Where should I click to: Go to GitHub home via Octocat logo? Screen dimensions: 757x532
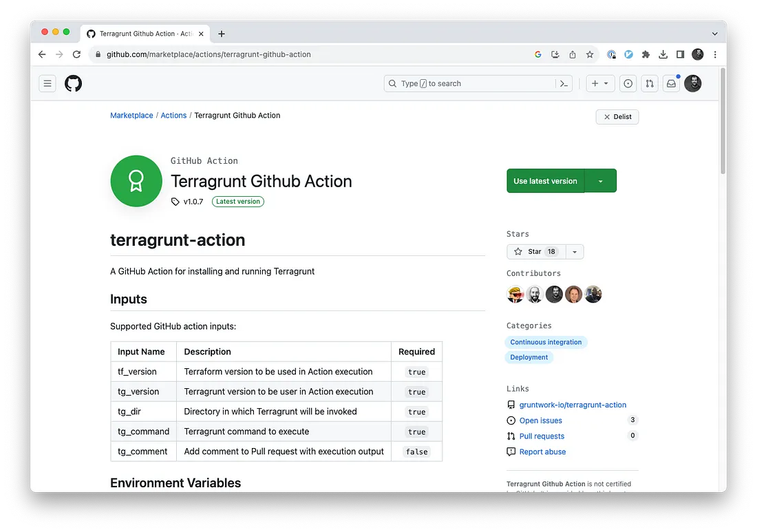(x=74, y=83)
